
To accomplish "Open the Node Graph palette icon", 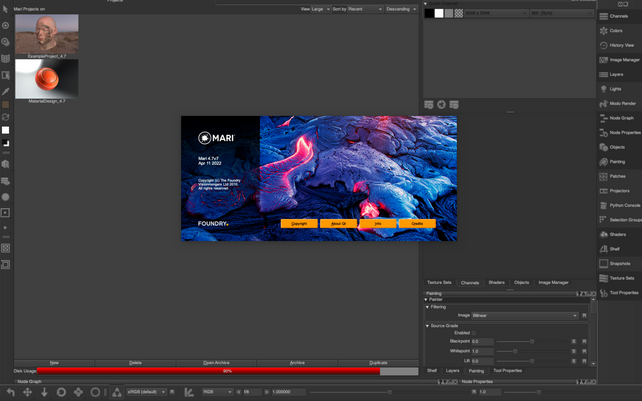I will [603, 117].
